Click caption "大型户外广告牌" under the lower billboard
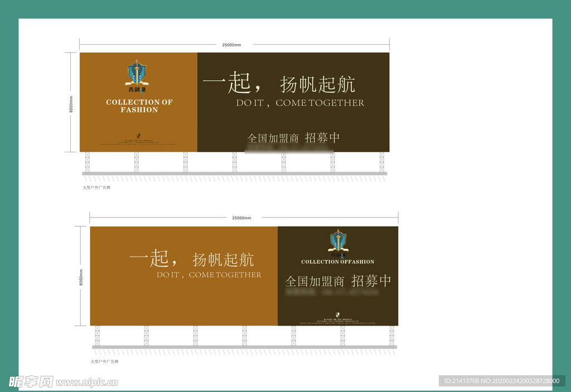The height and width of the screenshot is (392, 571). 104,361
